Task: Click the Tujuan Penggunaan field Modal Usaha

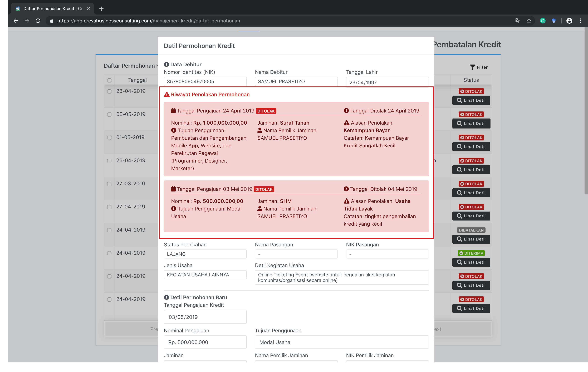Action: (x=342, y=342)
